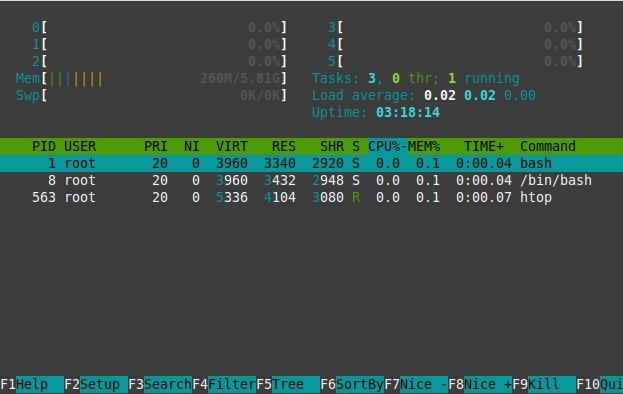Click the Swp usage meter
The image size is (623, 394).
151,95
